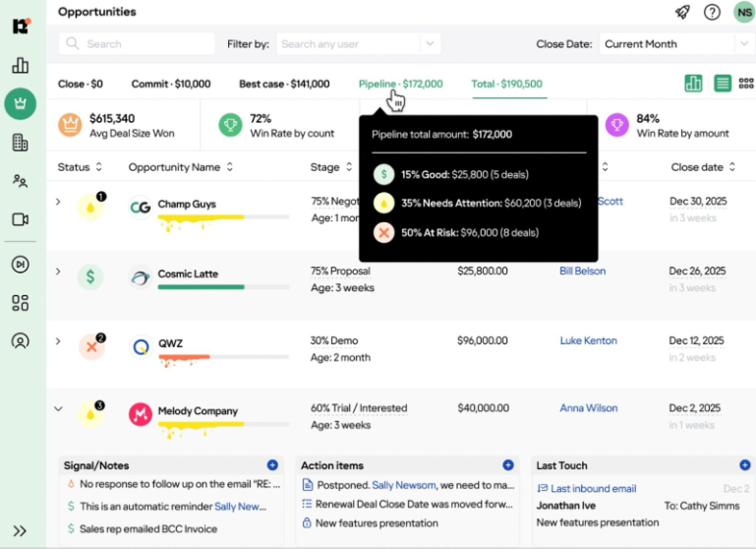Add a new Action item
The width and height of the screenshot is (756, 549).
pyautogui.click(x=507, y=465)
